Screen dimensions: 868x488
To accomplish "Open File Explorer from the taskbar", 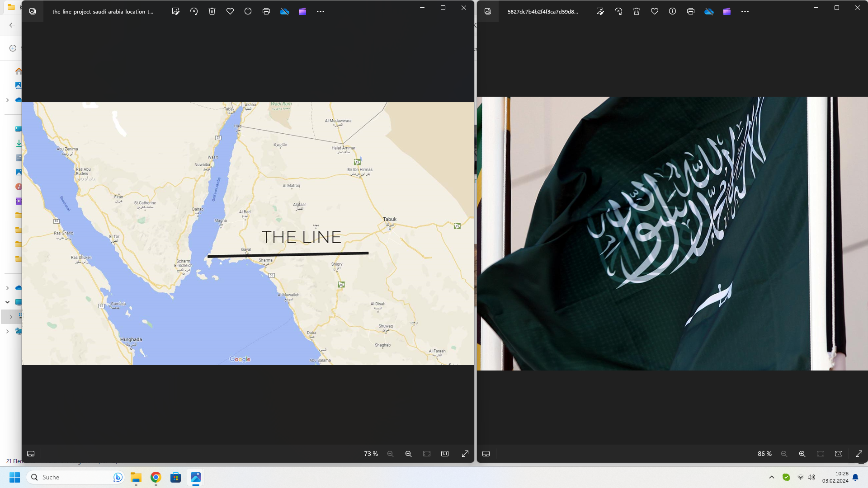I will (x=136, y=477).
